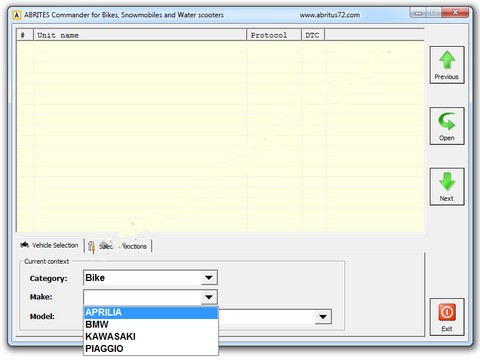Click the green curved-arrow Open button

447,126
